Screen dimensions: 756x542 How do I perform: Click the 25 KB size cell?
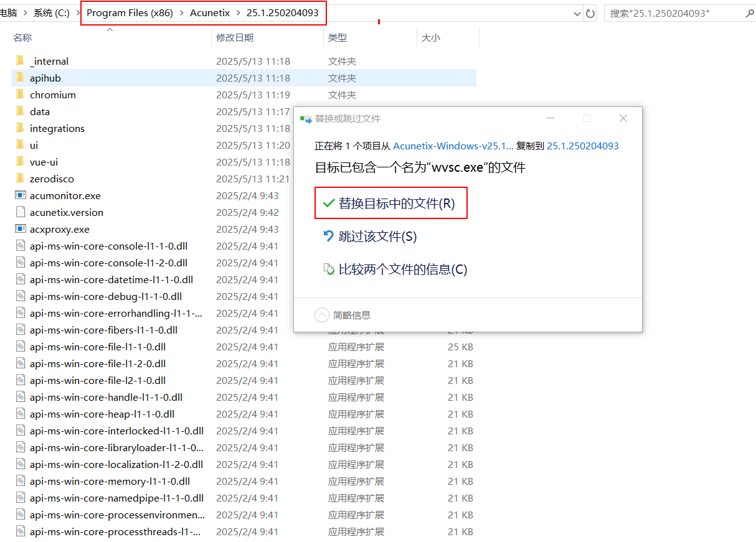pos(460,347)
